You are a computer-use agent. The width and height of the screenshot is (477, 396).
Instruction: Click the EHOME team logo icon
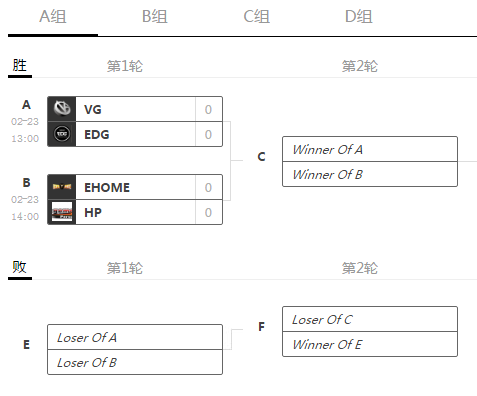(62, 187)
